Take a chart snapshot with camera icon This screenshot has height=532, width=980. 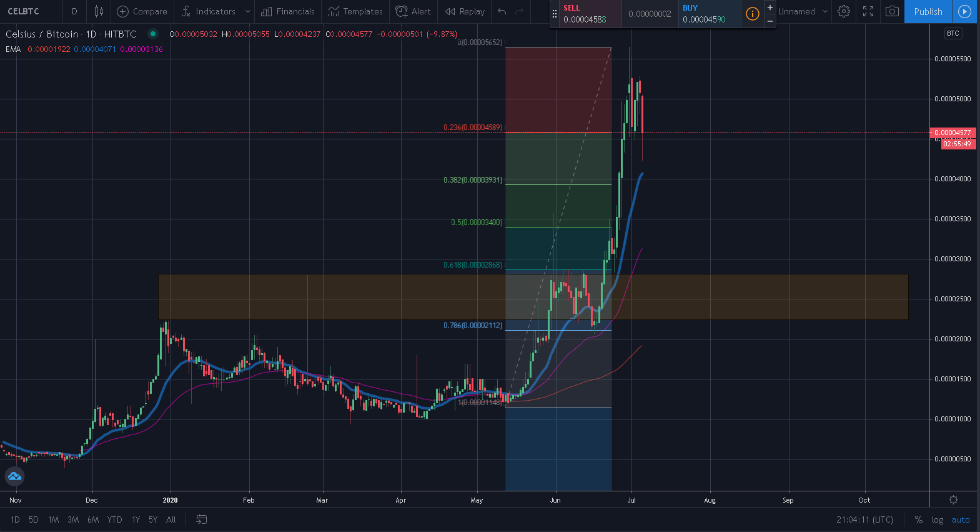tap(892, 11)
